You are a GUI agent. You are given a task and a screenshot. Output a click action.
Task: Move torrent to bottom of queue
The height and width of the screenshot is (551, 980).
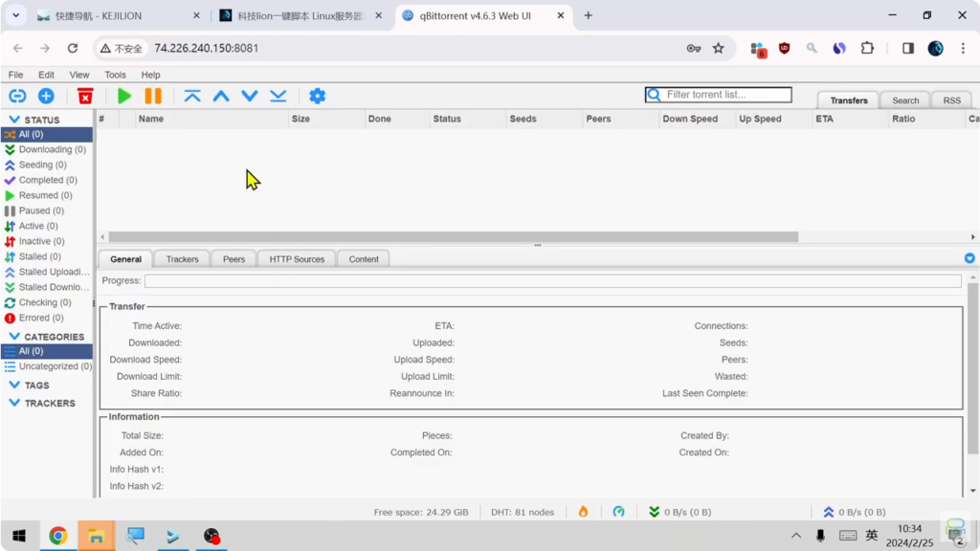278,96
